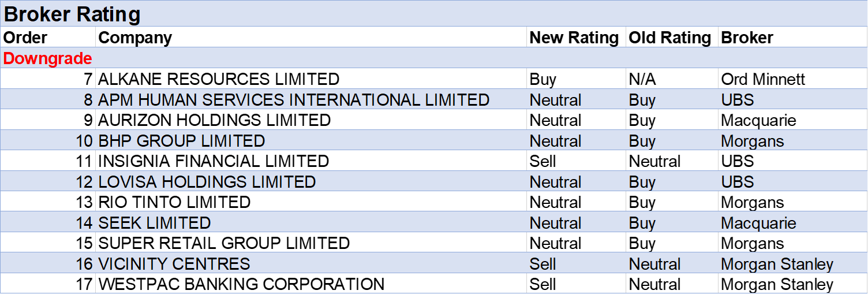Select the Broker Rating title cell

coord(72,14)
